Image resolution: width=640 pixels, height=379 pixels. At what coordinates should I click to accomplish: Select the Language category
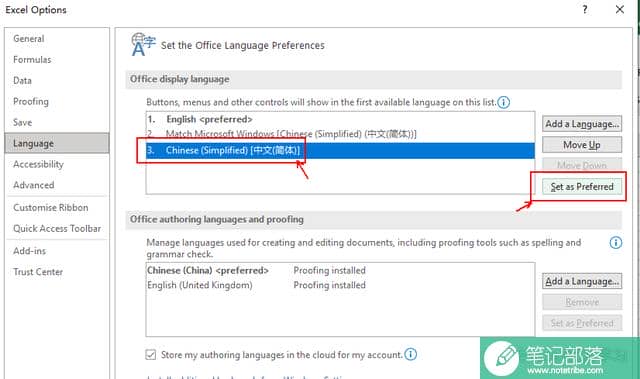tap(57, 143)
